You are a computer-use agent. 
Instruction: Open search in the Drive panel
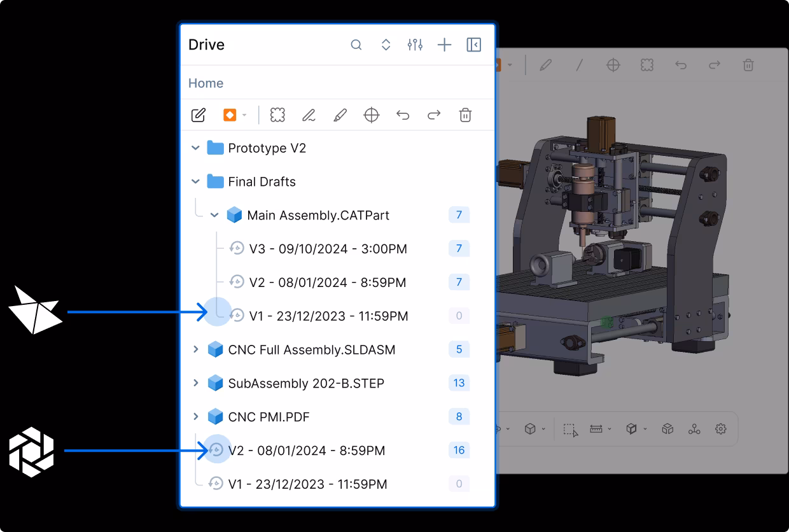click(x=356, y=45)
